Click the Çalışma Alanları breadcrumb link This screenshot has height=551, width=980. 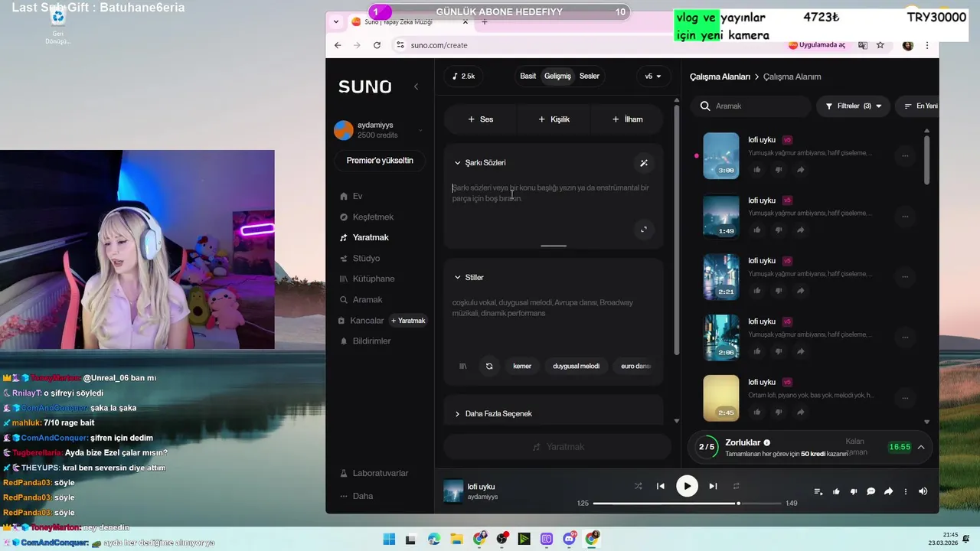coord(720,77)
